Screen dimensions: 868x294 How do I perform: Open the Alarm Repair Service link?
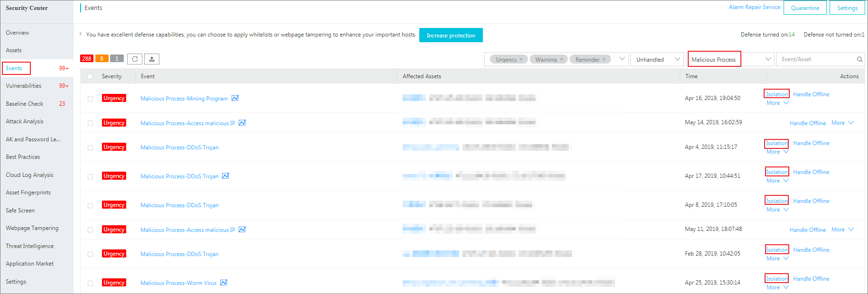(x=754, y=7)
